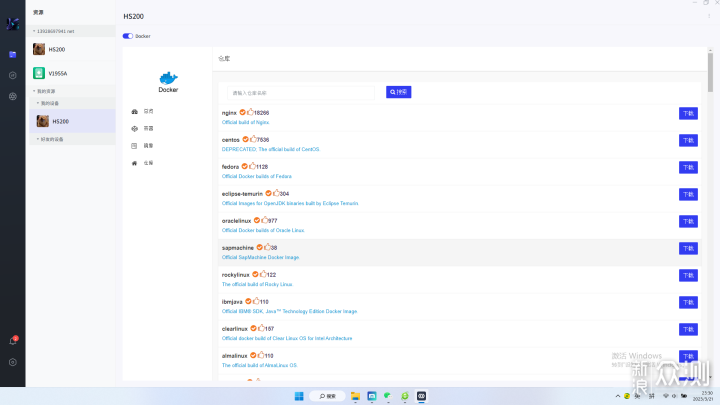The width and height of the screenshot is (720, 405).
Task: Open Windows Start menu
Action: point(299,396)
